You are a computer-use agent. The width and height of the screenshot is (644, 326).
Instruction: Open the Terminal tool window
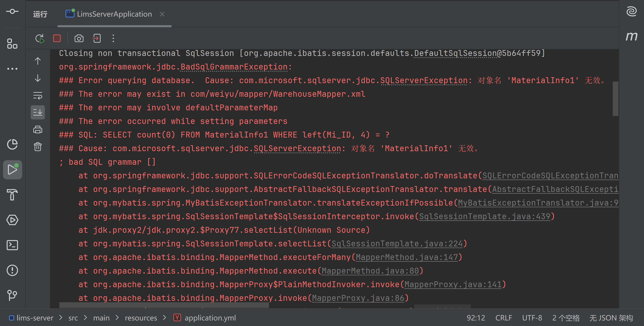(x=12, y=245)
